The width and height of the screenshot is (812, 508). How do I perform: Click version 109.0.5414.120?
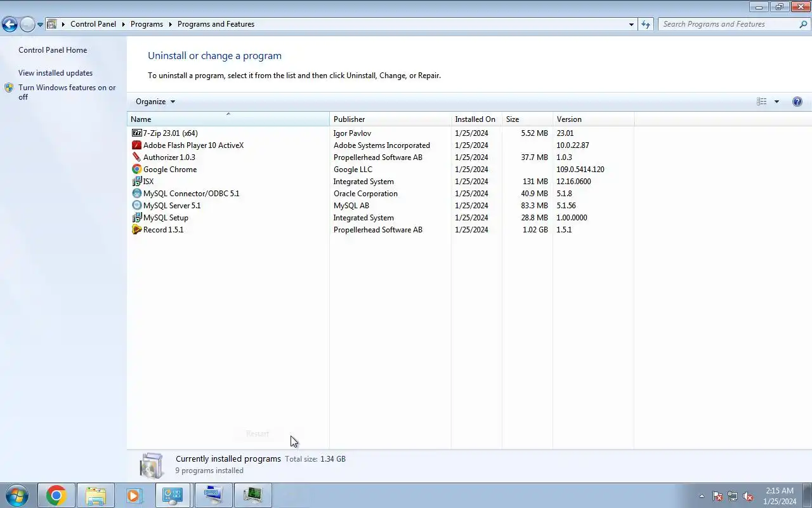(580, 170)
